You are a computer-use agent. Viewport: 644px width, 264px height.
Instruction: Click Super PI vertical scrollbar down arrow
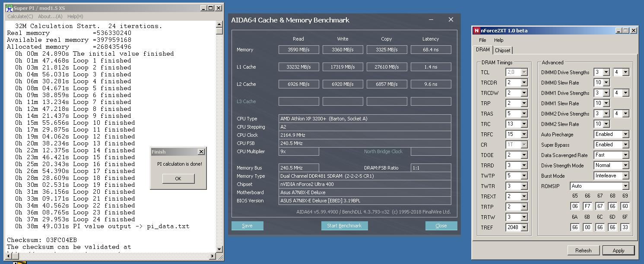[219, 249]
